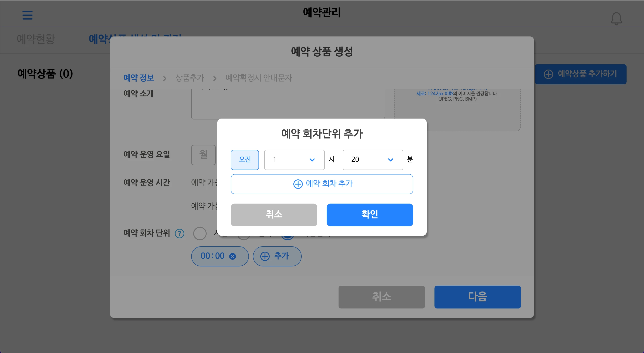This screenshot has height=353, width=644.
Task: Click chevron arrow after 예약 정보
Action: 165,78
